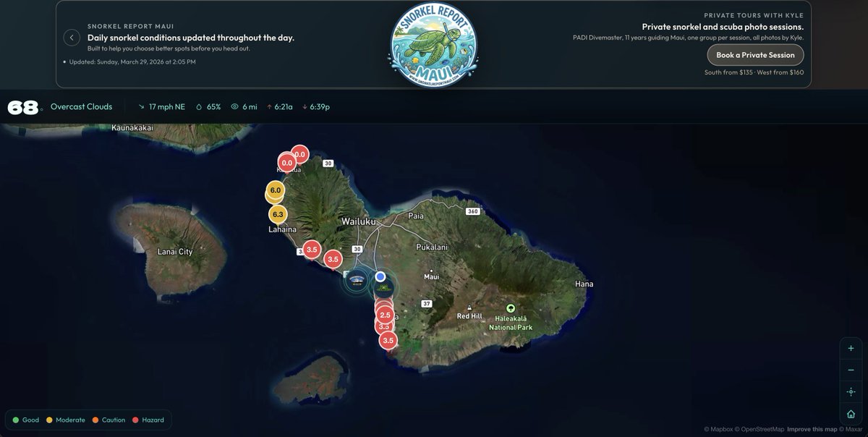Click the red Hazard legend dot
The width and height of the screenshot is (868, 437).
click(135, 420)
